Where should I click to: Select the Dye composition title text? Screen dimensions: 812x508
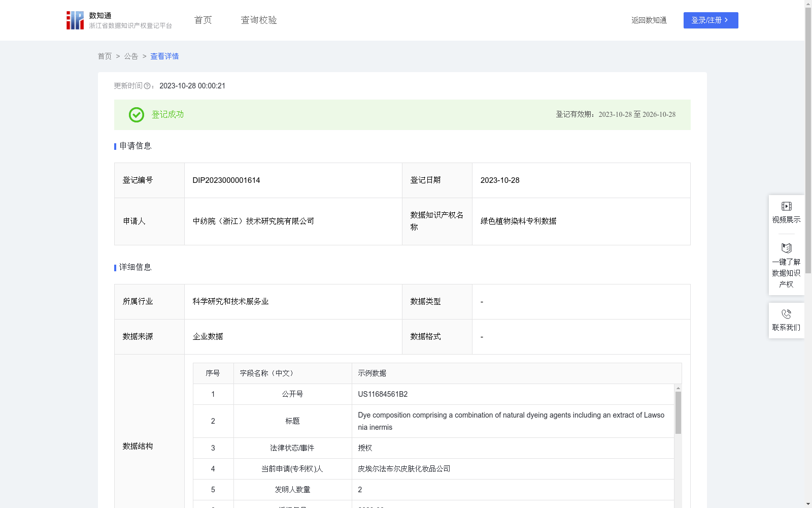(511, 421)
